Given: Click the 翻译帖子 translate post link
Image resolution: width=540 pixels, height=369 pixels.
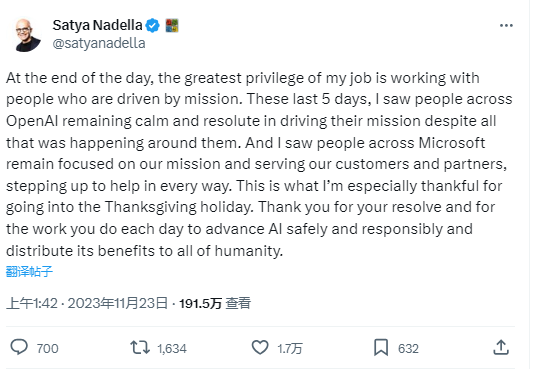Looking at the screenshot, I should pyautogui.click(x=29, y=271).
